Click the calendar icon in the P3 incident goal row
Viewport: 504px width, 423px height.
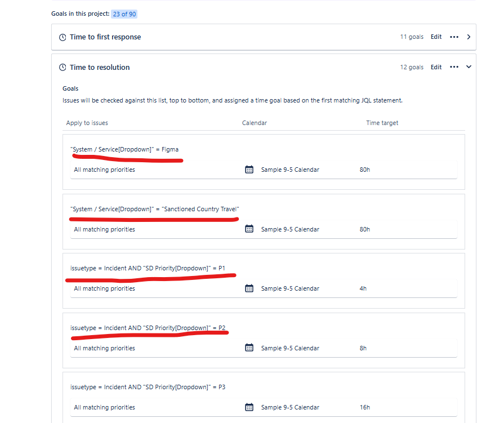(249, 407)
